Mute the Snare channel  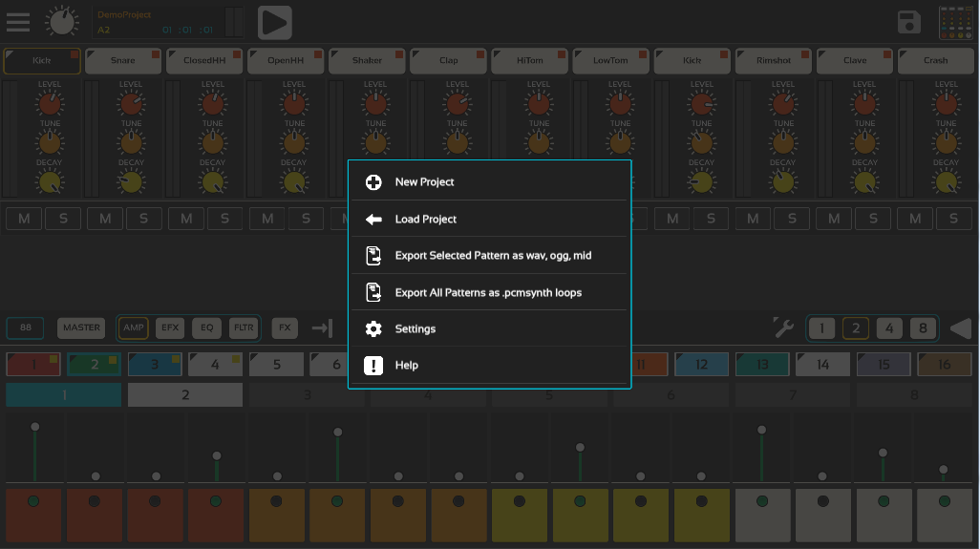coord(105,219)
